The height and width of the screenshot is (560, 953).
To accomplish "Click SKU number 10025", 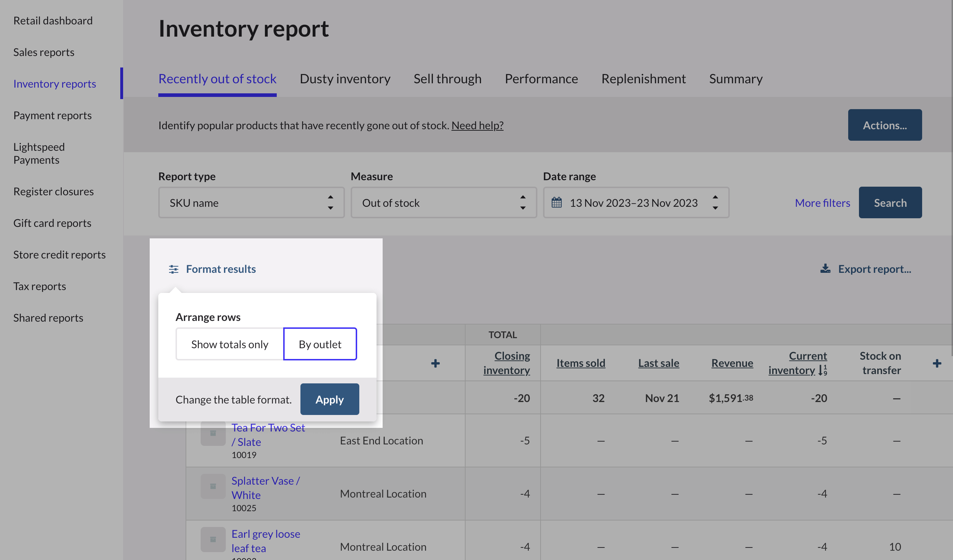I will coord(244,508).
